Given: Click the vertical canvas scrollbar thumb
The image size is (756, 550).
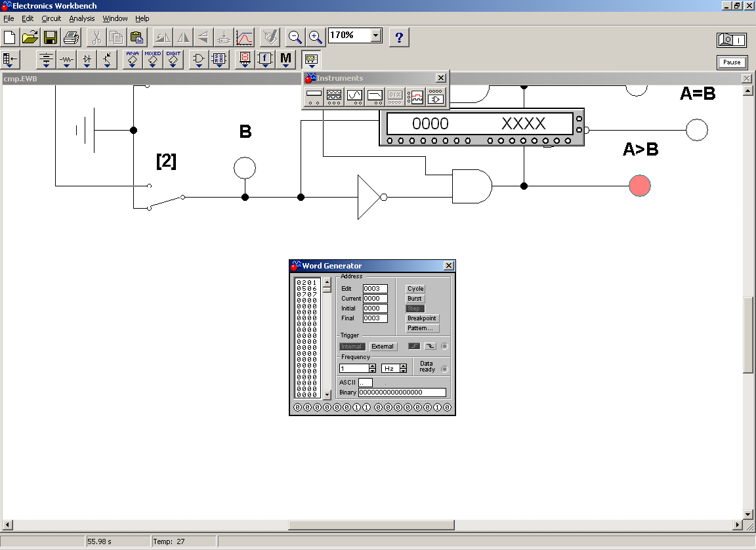Looking at the screenshot, I should coord(748,335).
